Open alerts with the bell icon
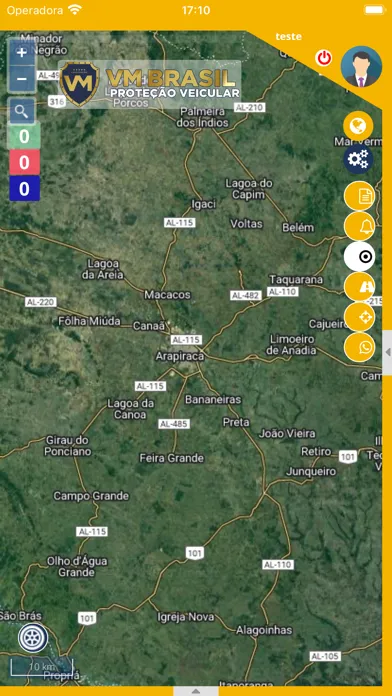 [x=360, y=227]
